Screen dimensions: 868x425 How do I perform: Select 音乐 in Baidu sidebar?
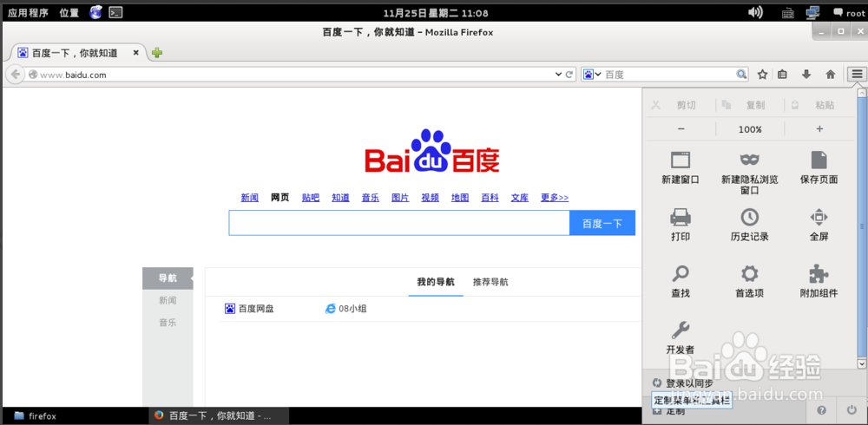[x=168, y=323]
